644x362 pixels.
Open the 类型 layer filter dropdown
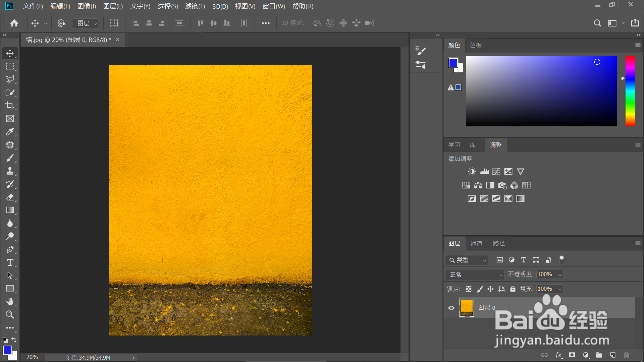pos(467,260)
